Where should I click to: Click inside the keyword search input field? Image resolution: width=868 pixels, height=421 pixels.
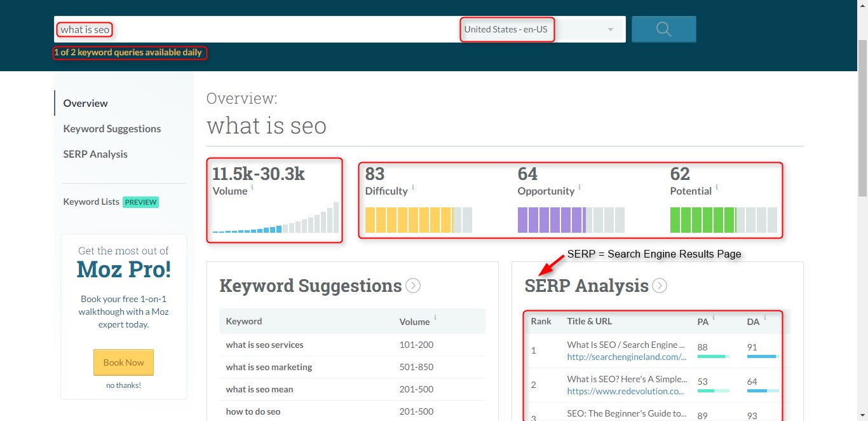coord(191,29)
